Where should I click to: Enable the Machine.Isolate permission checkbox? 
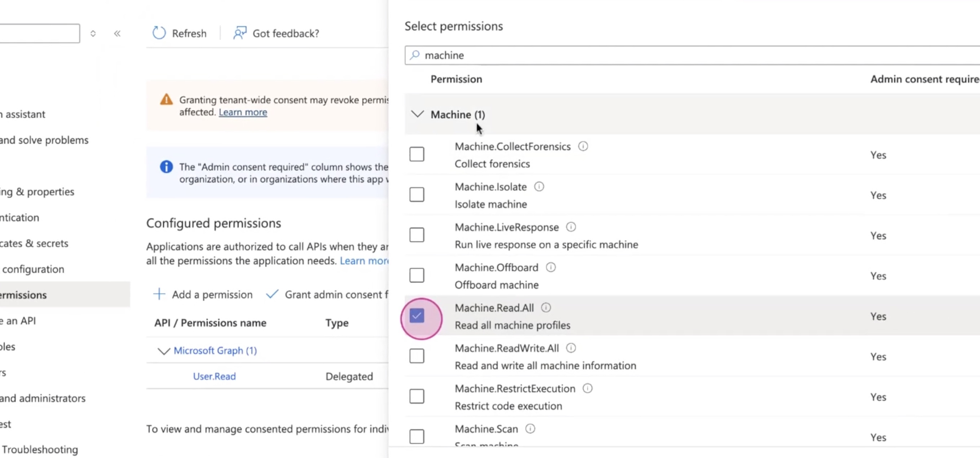coord(416,194)
